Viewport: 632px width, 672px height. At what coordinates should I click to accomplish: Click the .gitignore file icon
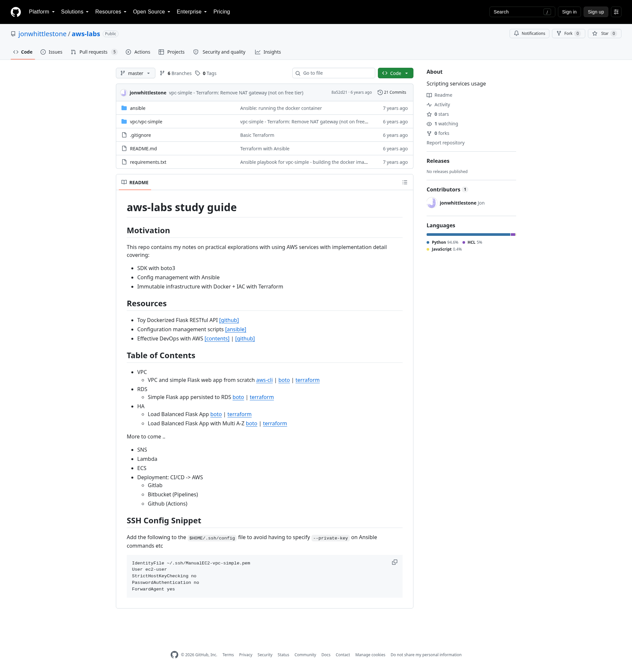coord(124,135)
